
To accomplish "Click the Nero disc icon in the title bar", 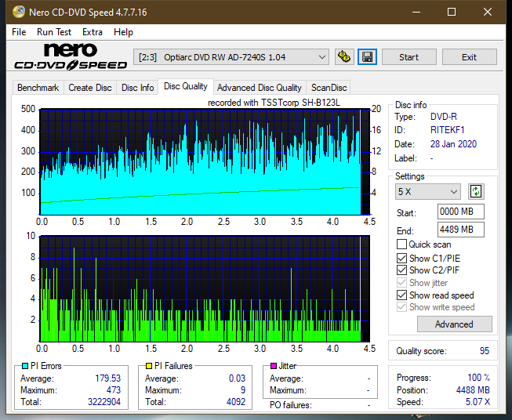I will [19, 12].
